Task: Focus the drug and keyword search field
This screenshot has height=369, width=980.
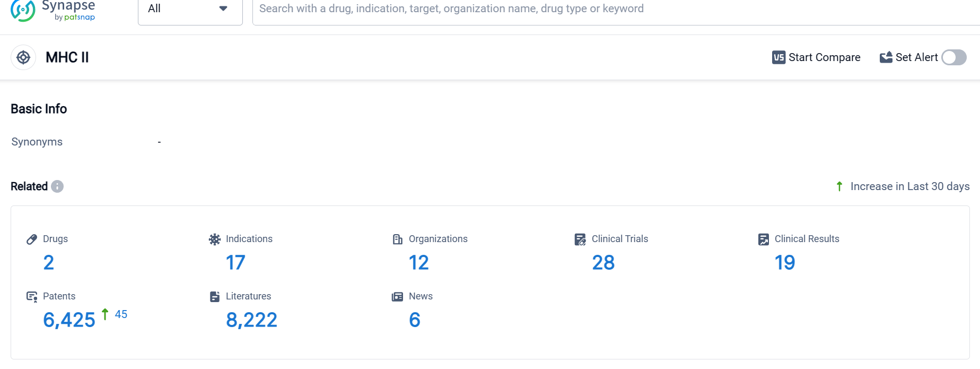Action: [x=583, y=9]
